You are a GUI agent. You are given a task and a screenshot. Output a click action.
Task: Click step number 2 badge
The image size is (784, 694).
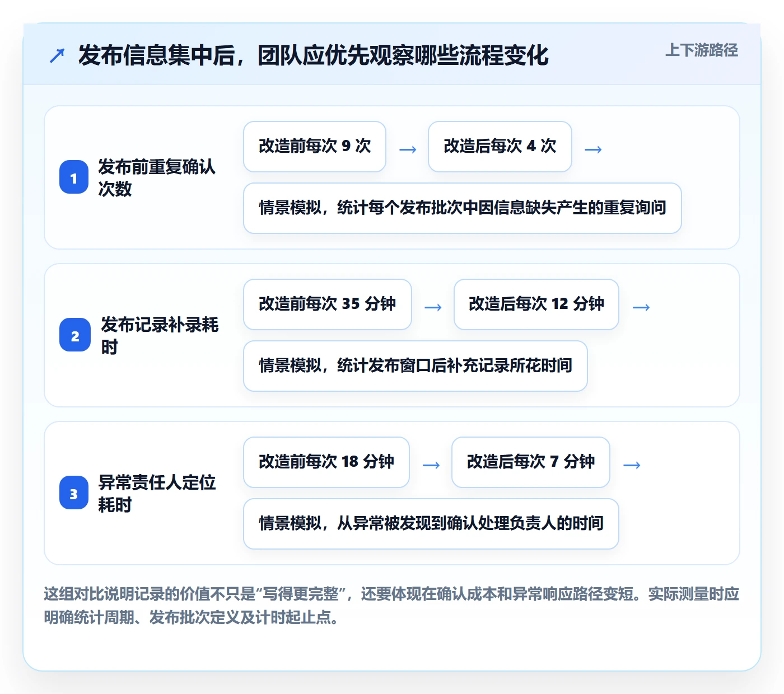tap(75, 335)
